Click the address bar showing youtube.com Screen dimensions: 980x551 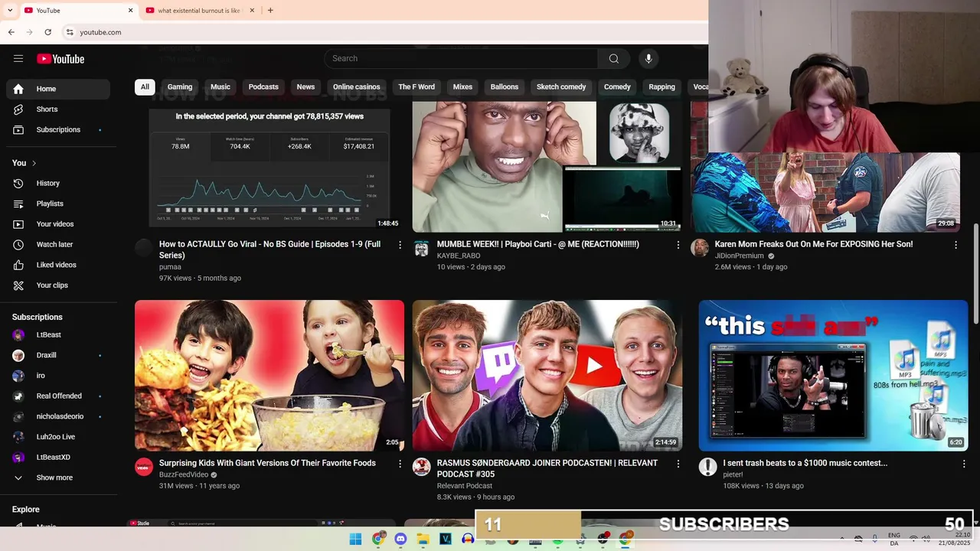383,32
